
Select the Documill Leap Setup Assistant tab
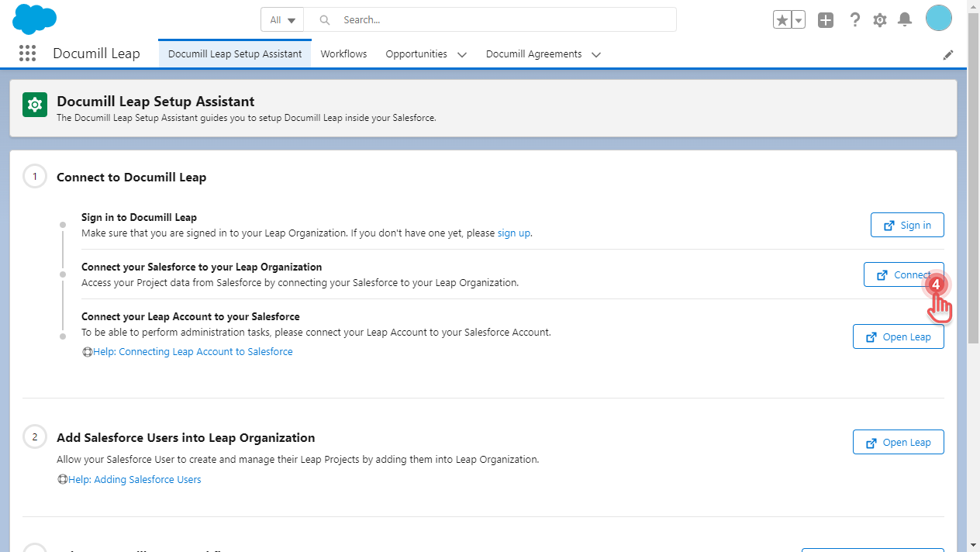(x=235, y=54)
